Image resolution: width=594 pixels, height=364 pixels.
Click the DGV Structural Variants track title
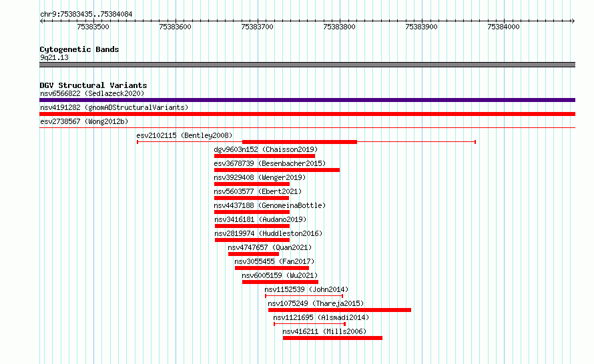click(x=93, y=85)
